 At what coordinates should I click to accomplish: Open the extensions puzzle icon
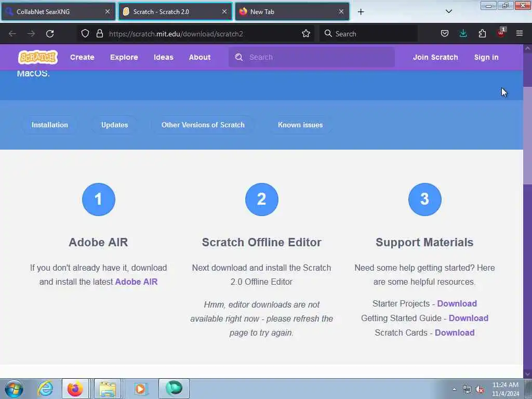482,33
